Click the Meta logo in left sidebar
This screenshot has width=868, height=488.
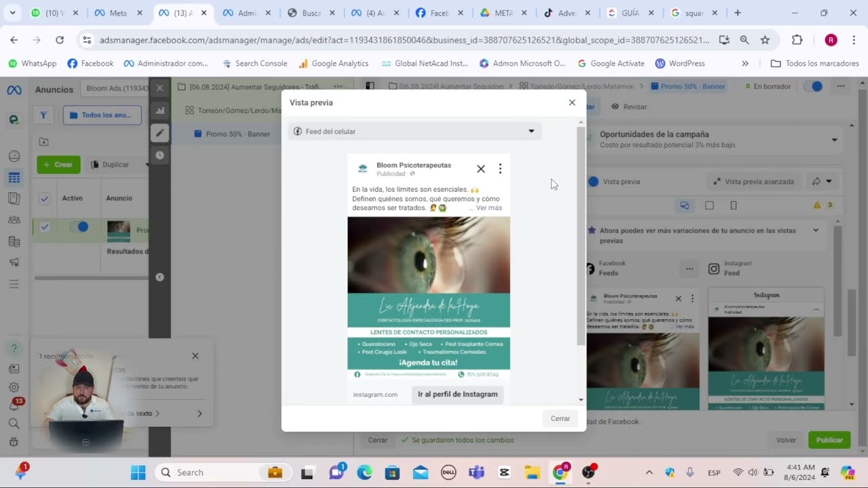[x=14, y=90]
